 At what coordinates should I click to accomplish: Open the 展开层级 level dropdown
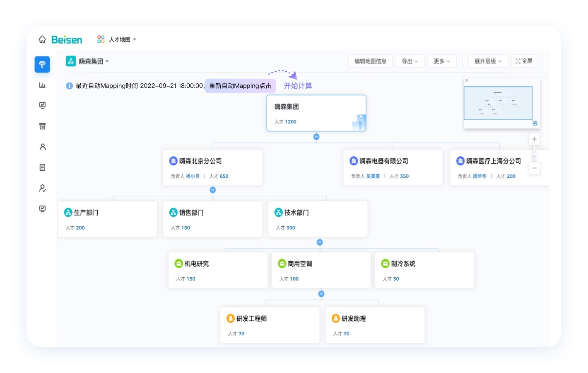pyautogui.click(x=488, y=61)
